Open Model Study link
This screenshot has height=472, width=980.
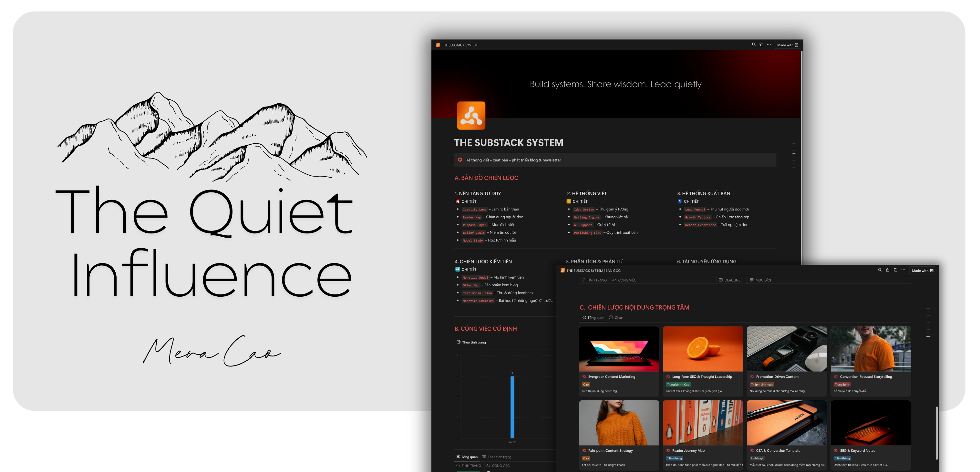[x=473, y=241]
